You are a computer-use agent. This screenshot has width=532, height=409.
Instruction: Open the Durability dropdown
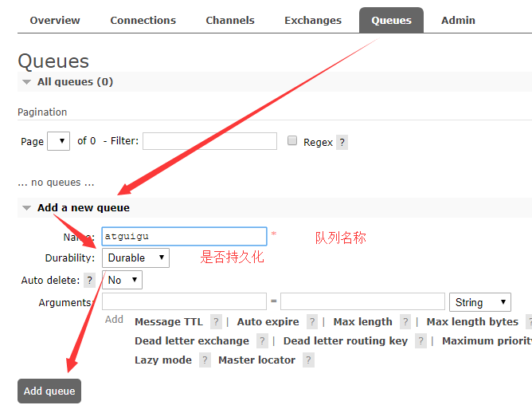[135, 258]
